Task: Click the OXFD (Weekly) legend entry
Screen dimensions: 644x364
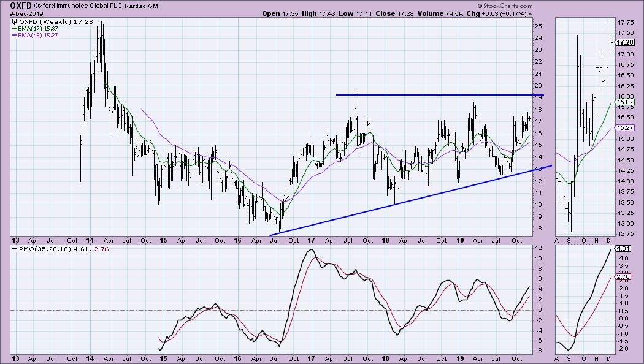Action: pyautogui.click(x=56, y=21)
